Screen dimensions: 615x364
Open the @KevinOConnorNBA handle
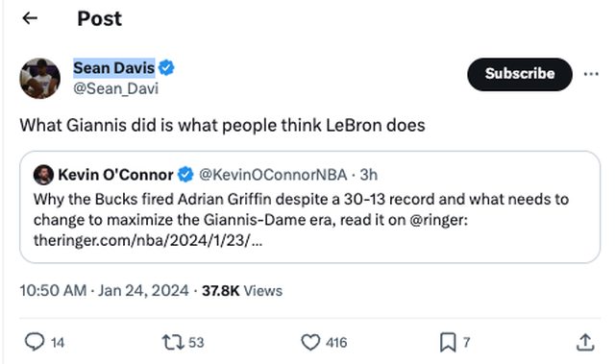[273, 175]
